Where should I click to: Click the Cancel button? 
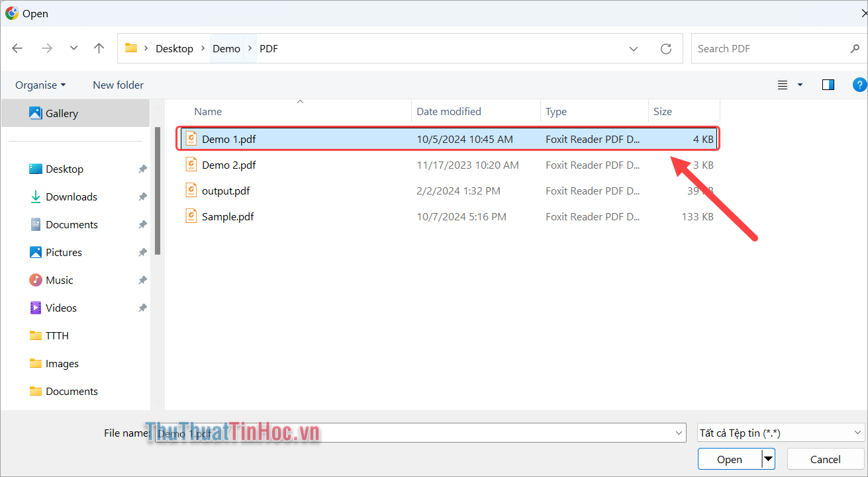coord(826,459)
